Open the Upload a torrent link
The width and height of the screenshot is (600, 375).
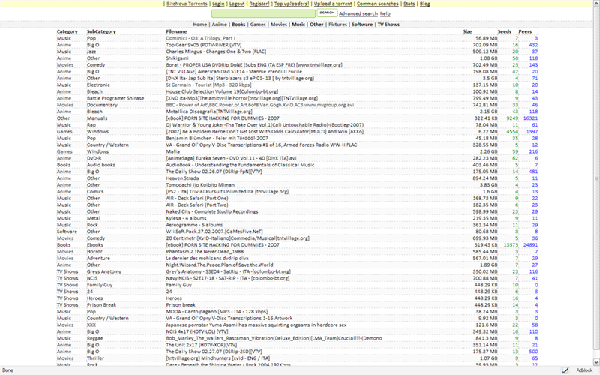click(333, 3)
